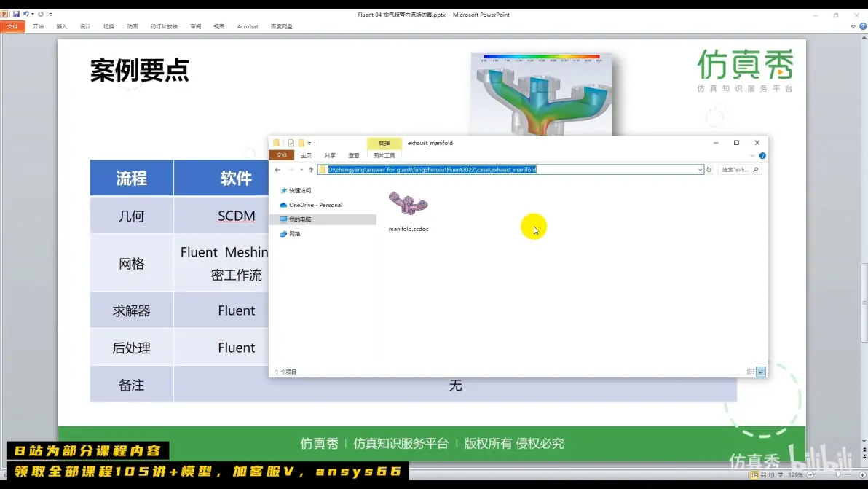
Task: Go forward in Explorer navigation
Action: click(x=291, y=170)
